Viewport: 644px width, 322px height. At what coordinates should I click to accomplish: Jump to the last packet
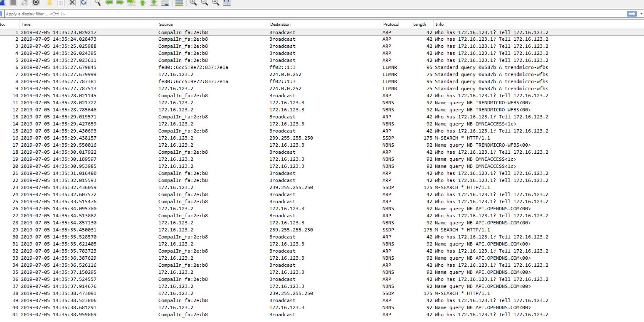154,2
